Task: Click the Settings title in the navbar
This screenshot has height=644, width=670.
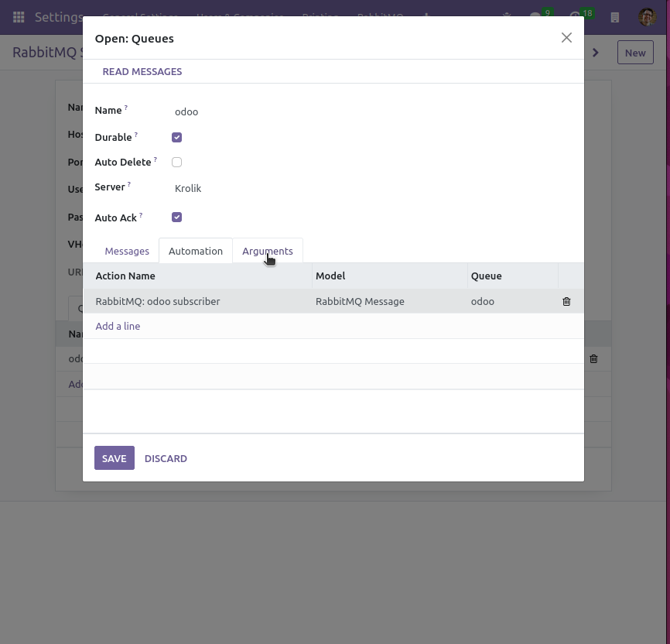Action: pos(59,17)
